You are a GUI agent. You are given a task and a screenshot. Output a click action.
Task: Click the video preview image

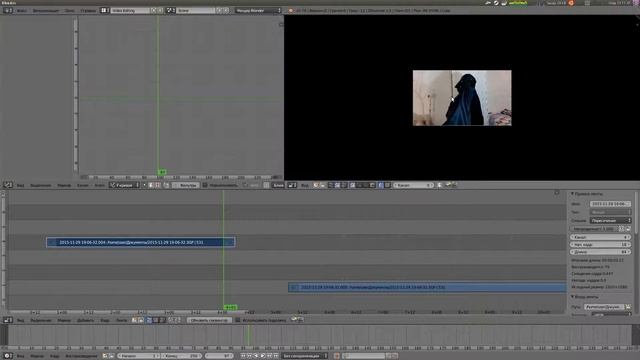(x=462, y=98)
